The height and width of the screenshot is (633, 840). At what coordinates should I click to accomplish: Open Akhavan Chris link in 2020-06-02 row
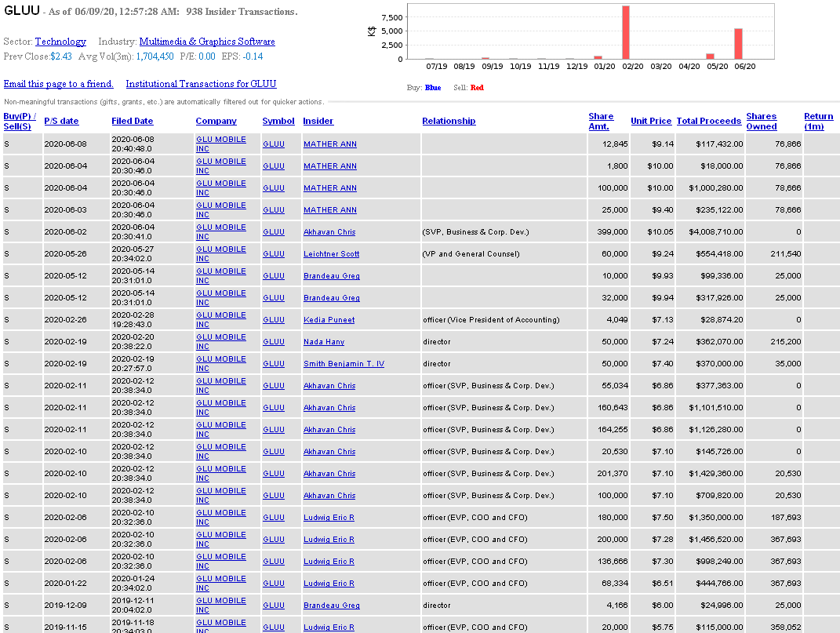[329, 232]
